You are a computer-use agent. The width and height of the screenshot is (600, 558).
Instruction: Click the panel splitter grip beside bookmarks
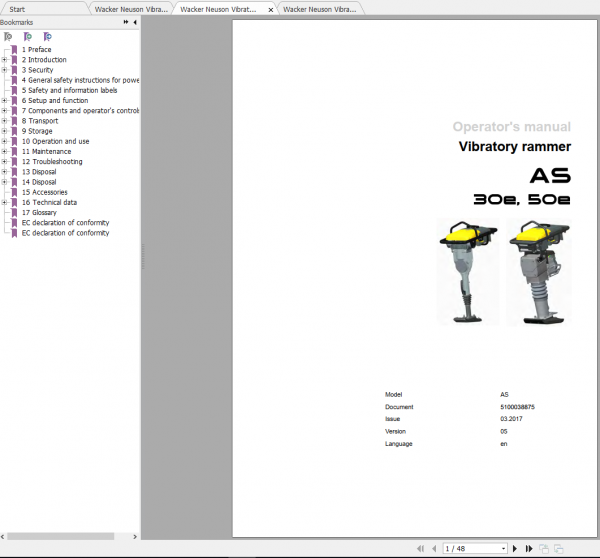[143, 256]
